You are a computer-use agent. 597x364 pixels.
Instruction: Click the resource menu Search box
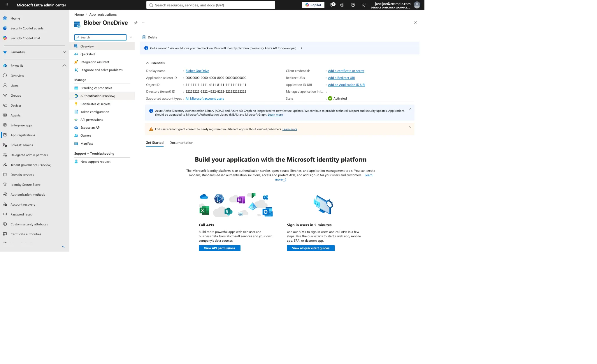coord(100,37)
